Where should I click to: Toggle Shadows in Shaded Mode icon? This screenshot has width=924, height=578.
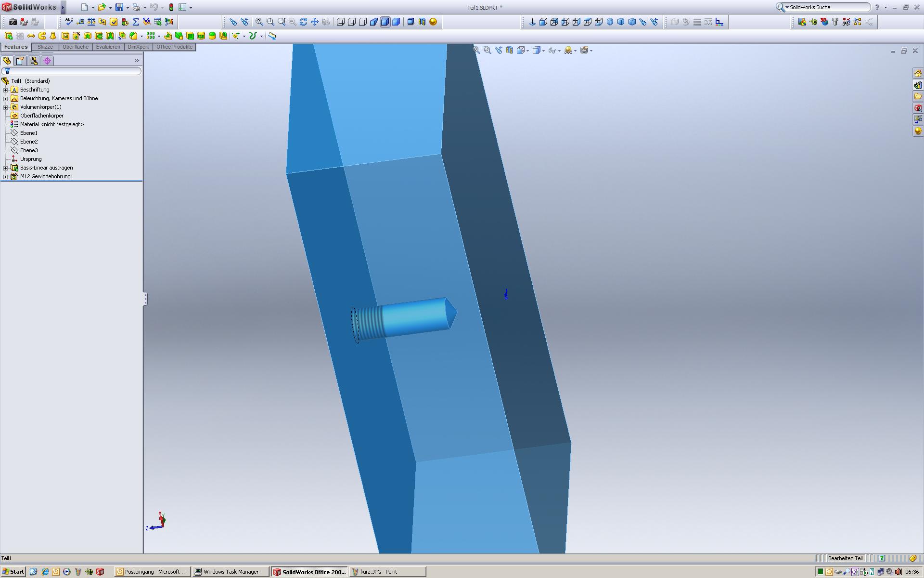[411, 22]
